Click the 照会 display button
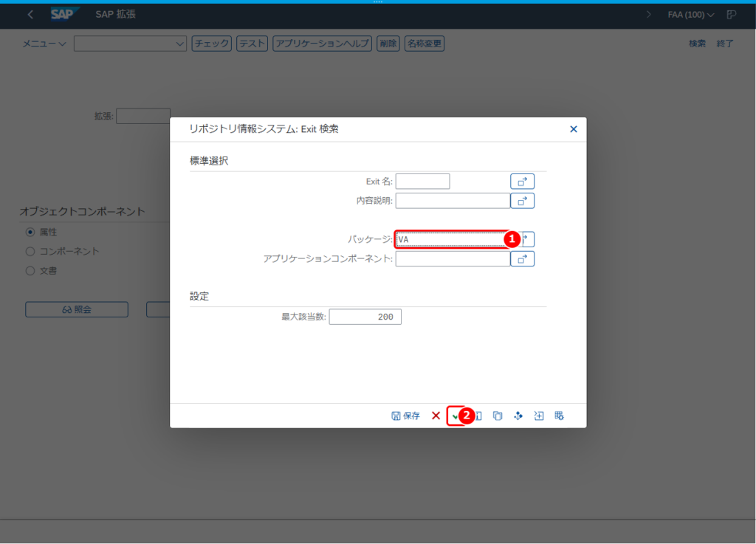Viewport: 756px width, 544px height. coord(77,309)
